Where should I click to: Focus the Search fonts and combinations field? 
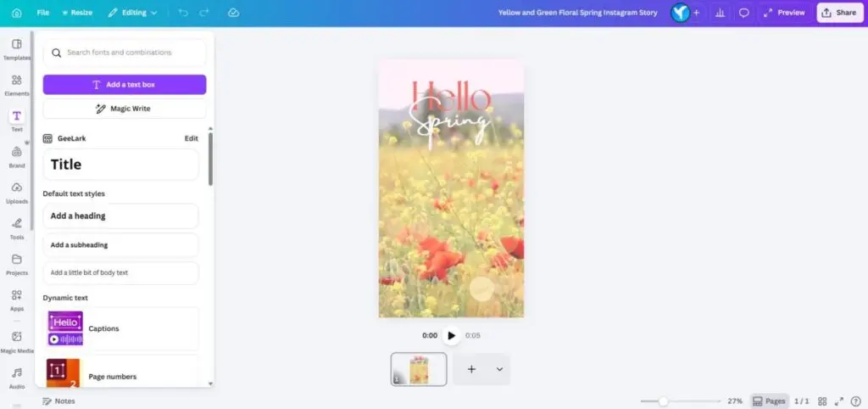pos(125,53)
